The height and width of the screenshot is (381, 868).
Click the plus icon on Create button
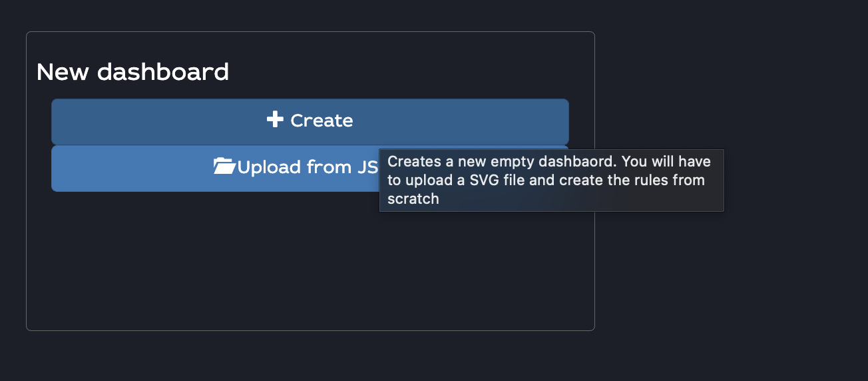tap(275, 120)
